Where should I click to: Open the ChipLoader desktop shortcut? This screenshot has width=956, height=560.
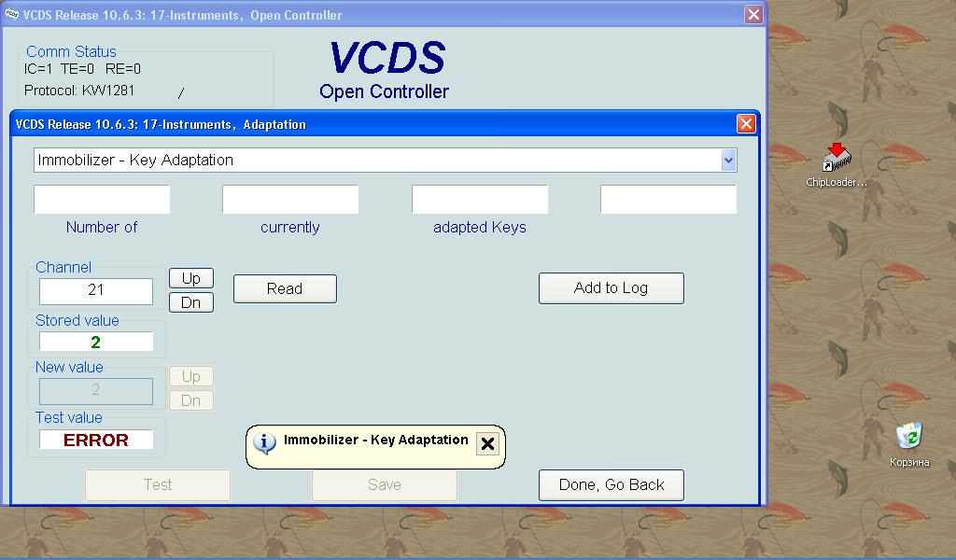tap(836, 164)
